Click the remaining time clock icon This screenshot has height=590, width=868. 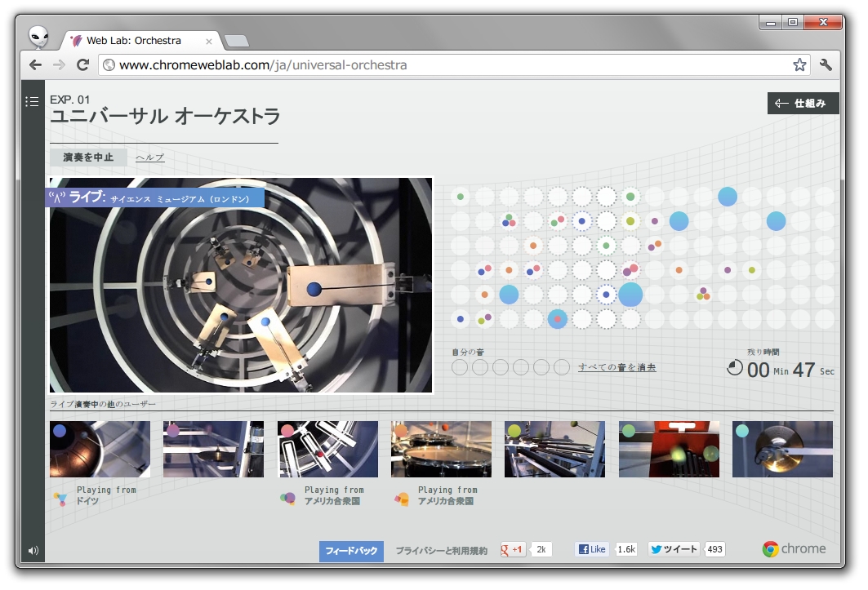(735, 368)
